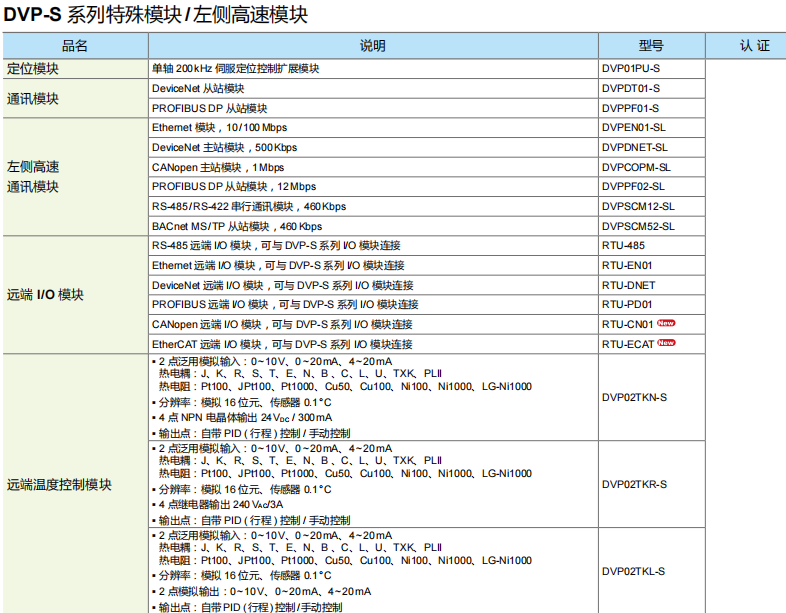This screenshot has height=613, width=786.
Task: Click the DVP02TKN-S model number
Action: (634, 397)
